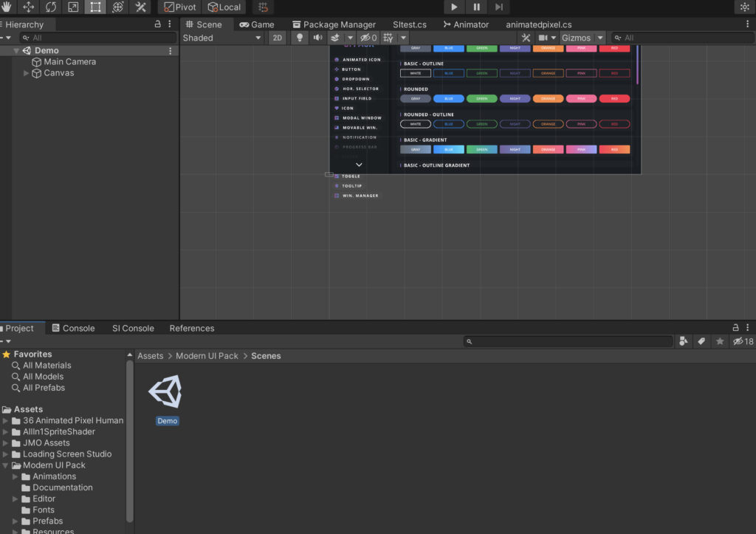Switch to the Game tab
Viewport: 756px width, 534px height.
258,24
